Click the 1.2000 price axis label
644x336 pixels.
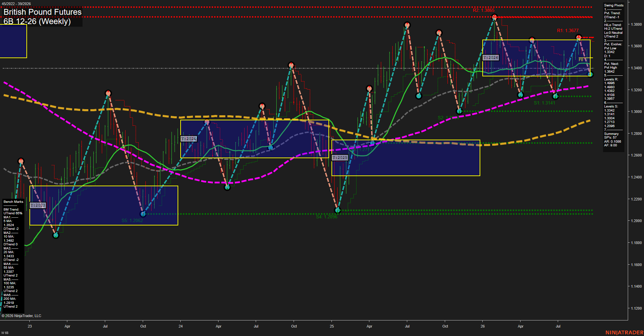pos(636,221)
